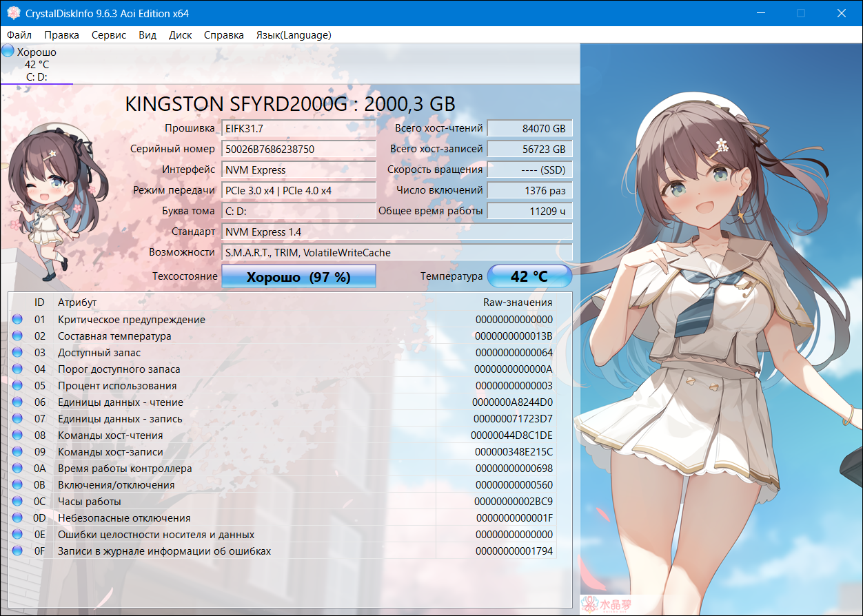Select attribute Составная температура
This screenshot has width=863, height=616.
click(x=114, y=336)
